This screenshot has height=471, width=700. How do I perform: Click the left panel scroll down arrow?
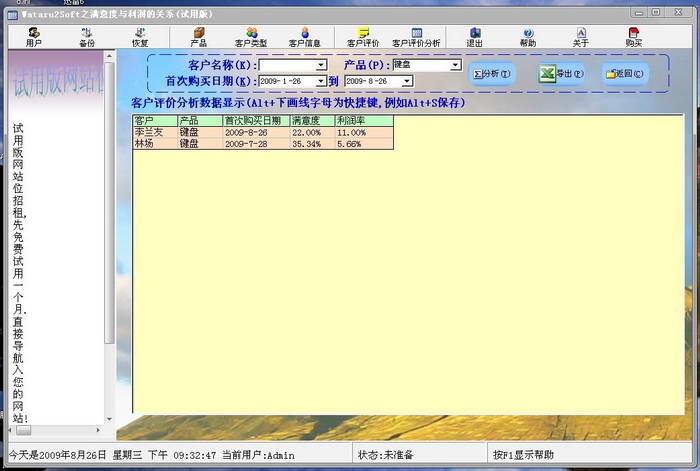109,419
